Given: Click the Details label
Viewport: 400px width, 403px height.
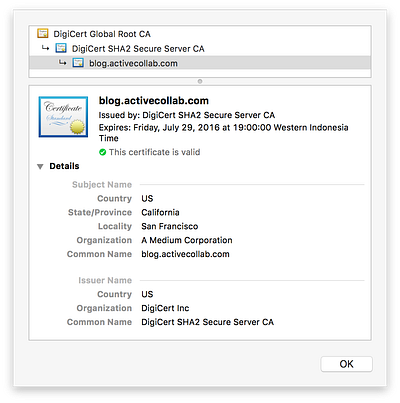Looking at the screenshot, I should (x=64, y=166).
